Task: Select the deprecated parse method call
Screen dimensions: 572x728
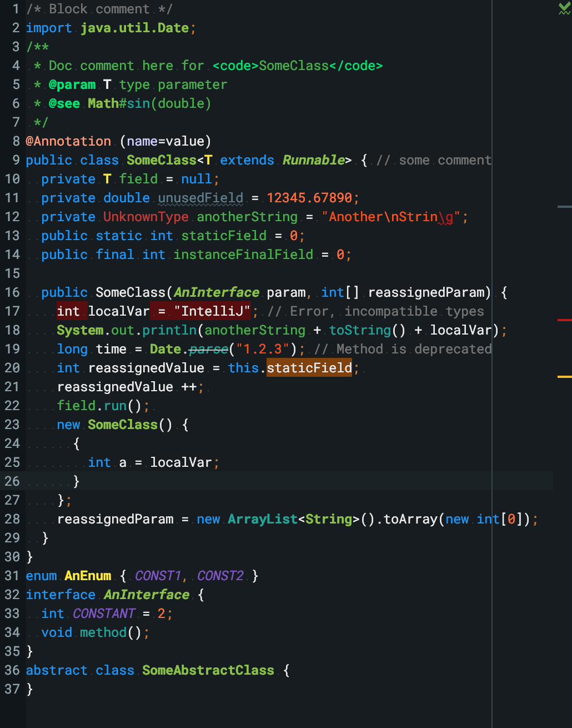Action: pos(208,348)
